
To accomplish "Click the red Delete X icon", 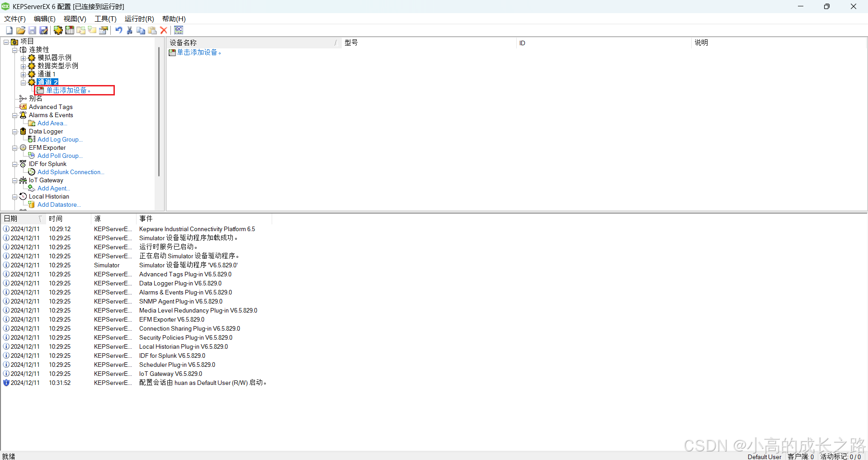I will click(x=164, y=30).
